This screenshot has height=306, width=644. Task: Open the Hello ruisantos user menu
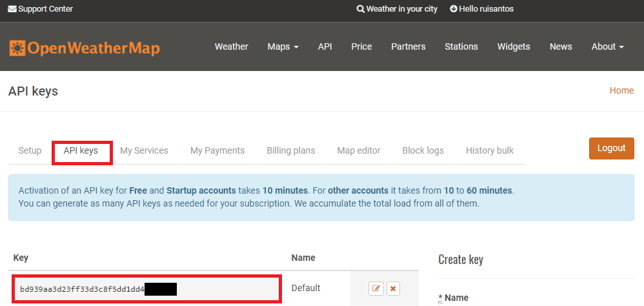[x=482, y=8]
